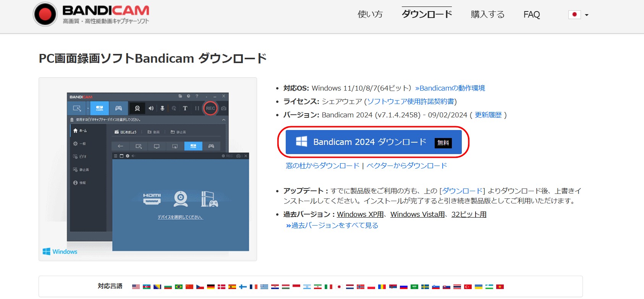Screen dimensions: 644x299
Task: Select the Brazil flag icon
Action: pos(179,287)
